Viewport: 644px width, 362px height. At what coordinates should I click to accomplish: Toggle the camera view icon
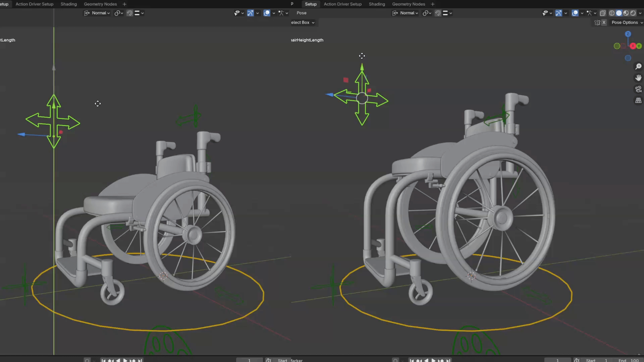pos(638,89)
